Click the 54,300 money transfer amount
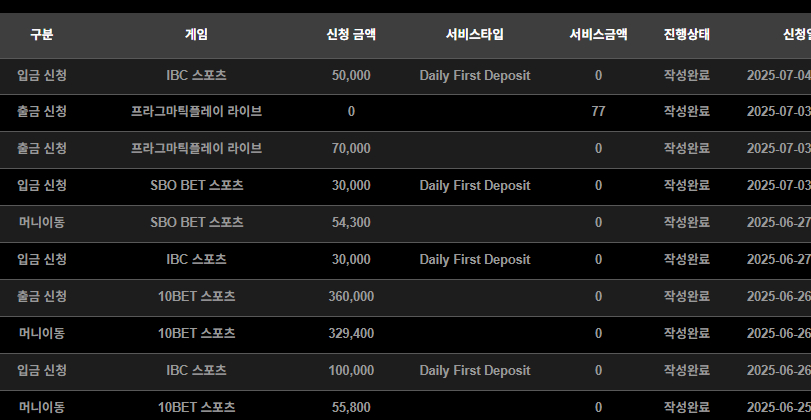The image size is (811, 420). tap(351, 222)
